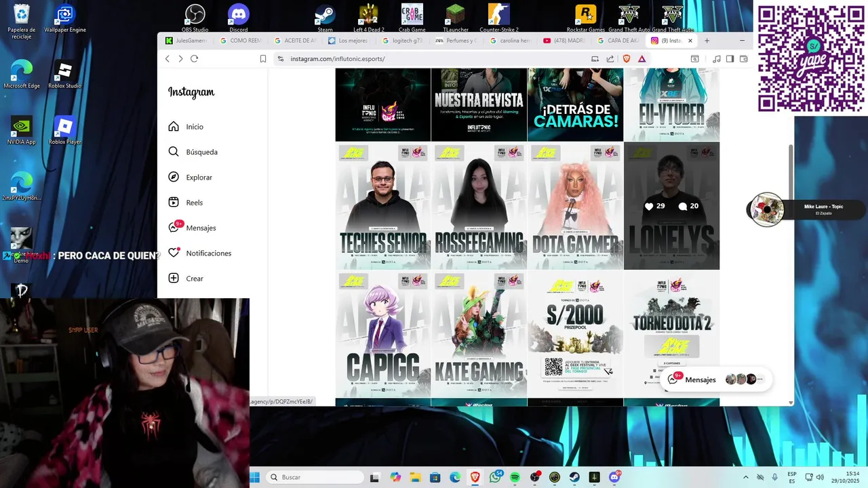The height and width of the screenshot is (488, 868).
Task: Open Mensajes in the Instagram sidebar
Action: coord(192,227)
